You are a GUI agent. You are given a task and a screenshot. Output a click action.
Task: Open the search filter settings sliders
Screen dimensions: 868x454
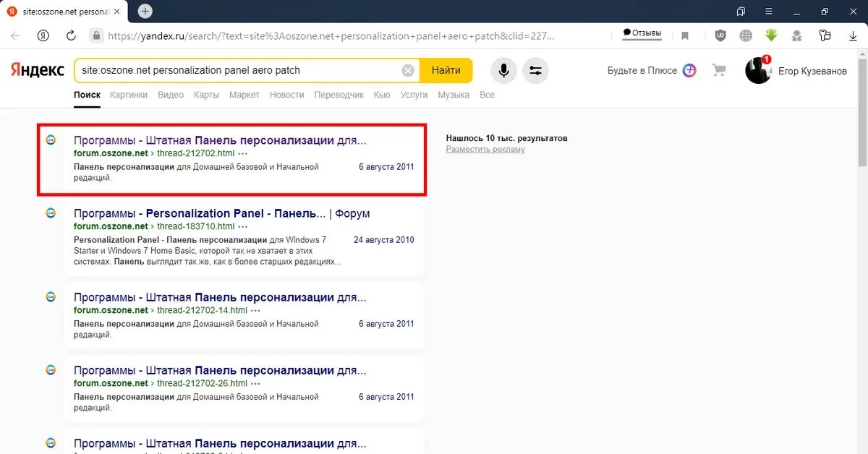point(536,71)
